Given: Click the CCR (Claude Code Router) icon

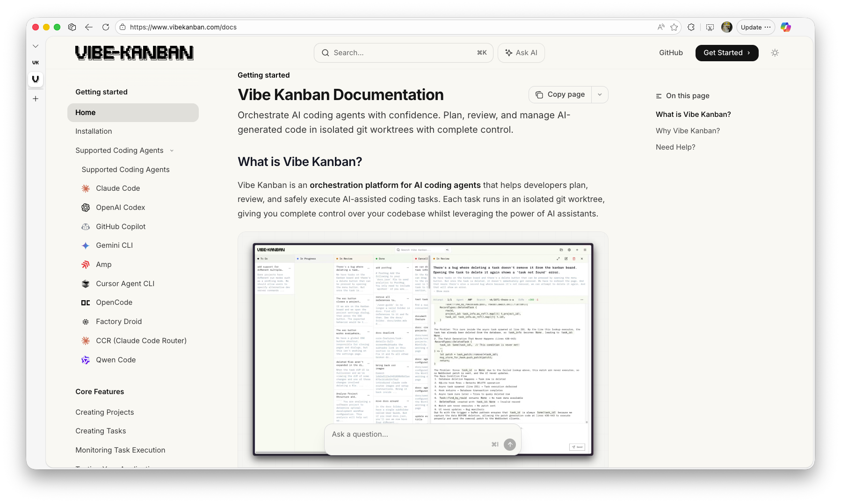Looking at the screenshot, I should (x=86, y=341).
